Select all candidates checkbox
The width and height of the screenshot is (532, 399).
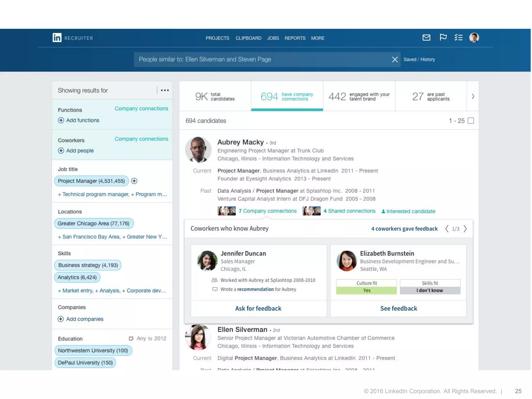[471, 121]
